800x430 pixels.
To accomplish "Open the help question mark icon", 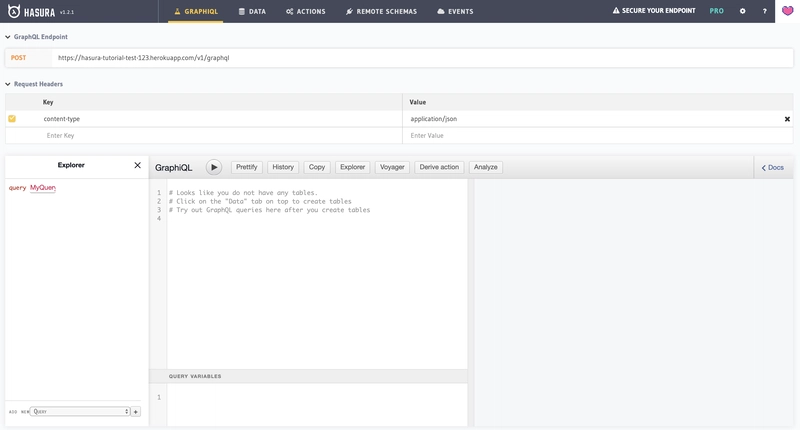I will point(764,11).
